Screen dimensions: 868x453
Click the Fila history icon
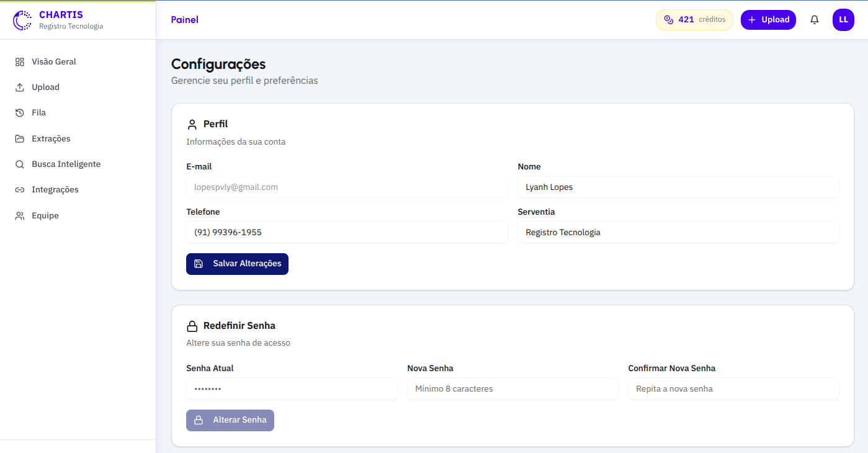coord(20,113)
